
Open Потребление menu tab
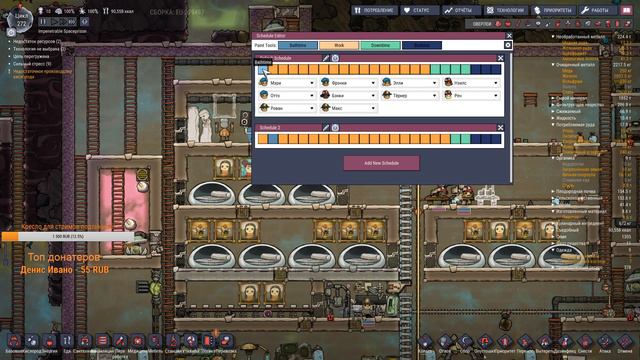coord(374,10)
